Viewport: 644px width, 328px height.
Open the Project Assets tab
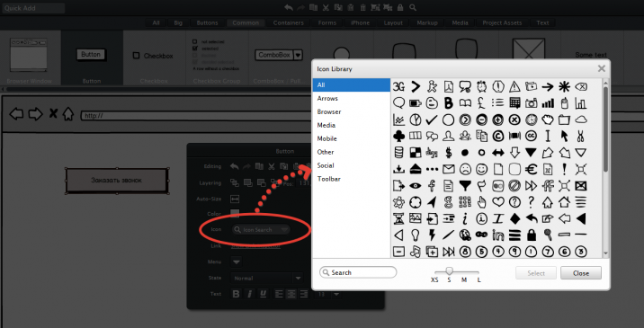pos(502,22)
